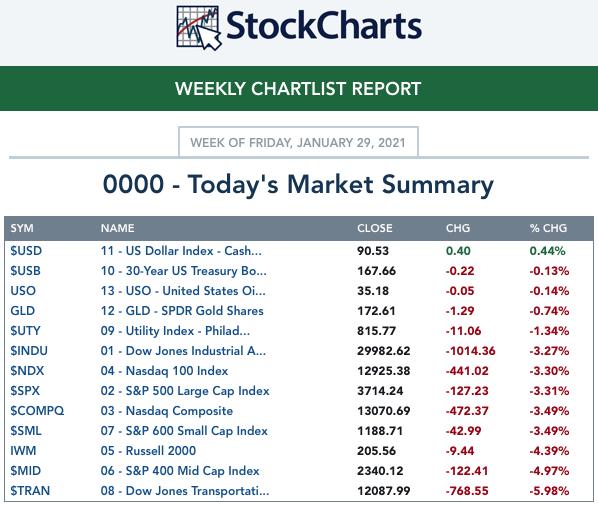Click the StockCharts wordmark text

coord(324,26)
